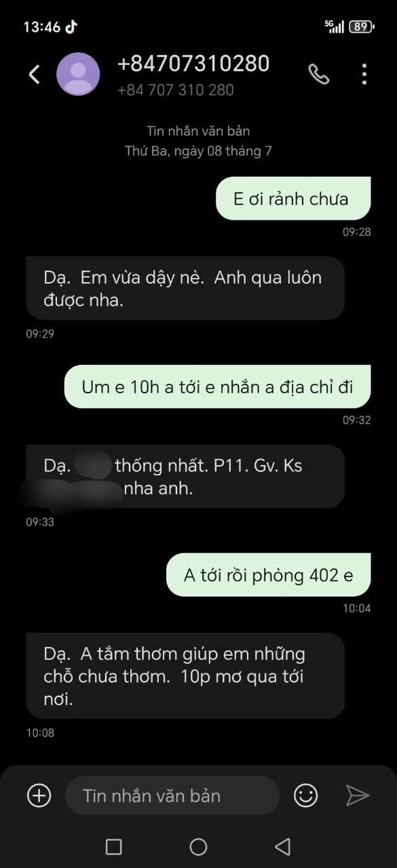Open the three-dot more options menu
The width and height of the screenshot is (397, 868).
point(364,74)
